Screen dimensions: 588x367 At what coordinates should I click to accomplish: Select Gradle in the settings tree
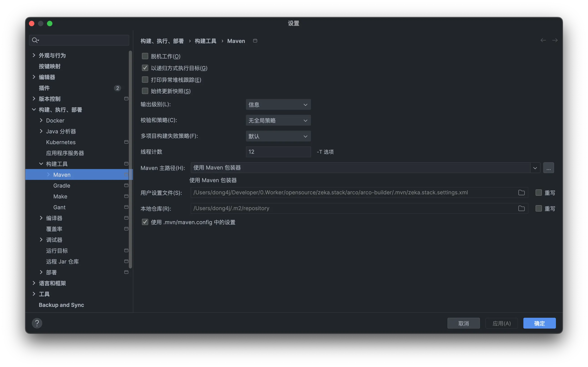[62, 186]
